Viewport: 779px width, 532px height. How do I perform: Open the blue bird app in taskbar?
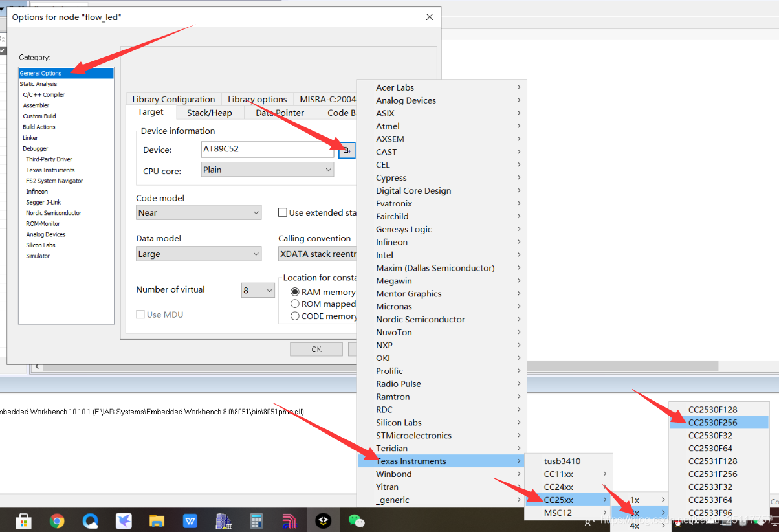pyautogui.click(x=124, y=520)
